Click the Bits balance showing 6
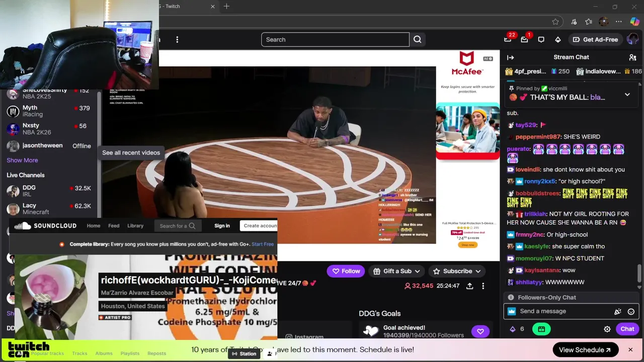The height and width of the screenshot is (362, 644). (517, 329)
